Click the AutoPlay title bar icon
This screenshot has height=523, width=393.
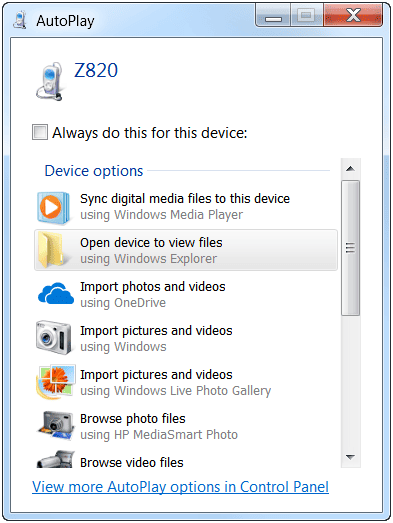coord(20,20)
